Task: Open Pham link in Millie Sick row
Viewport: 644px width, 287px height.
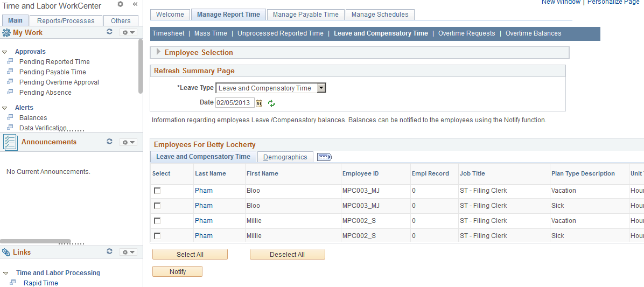Action: [204, 236]
